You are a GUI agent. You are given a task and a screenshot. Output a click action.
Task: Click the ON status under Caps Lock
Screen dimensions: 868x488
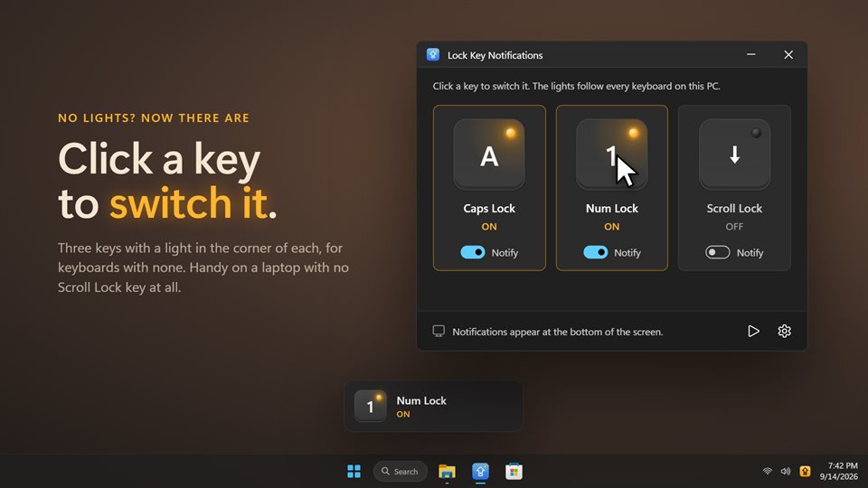coord(489,226)
